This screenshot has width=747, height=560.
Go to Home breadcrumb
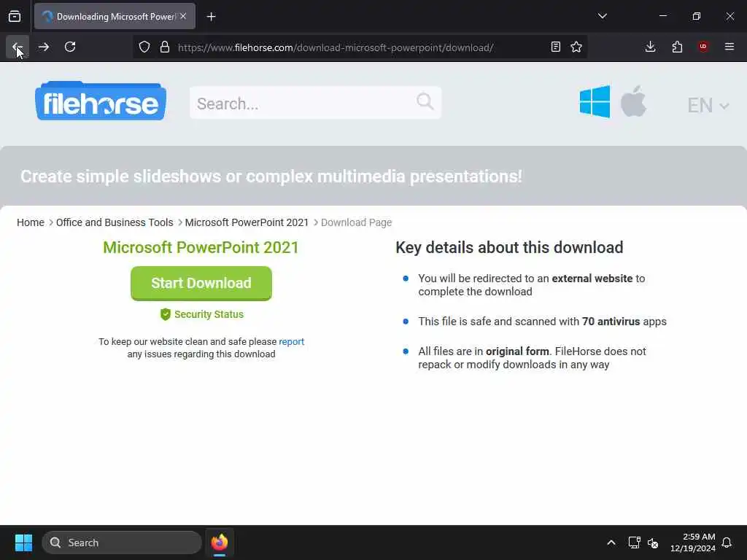point(31,222)
